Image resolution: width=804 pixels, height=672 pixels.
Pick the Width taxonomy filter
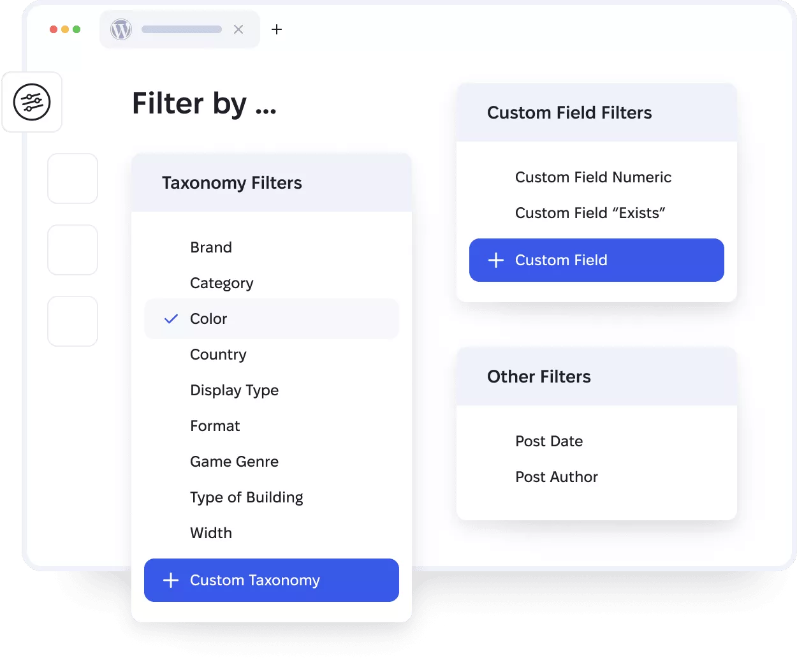tap(211, 533)
